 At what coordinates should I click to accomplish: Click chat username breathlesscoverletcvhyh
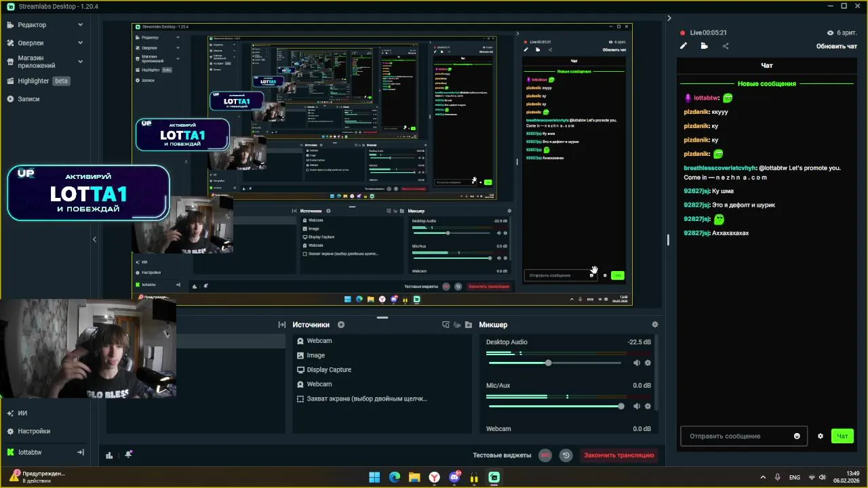pos(720,168)
